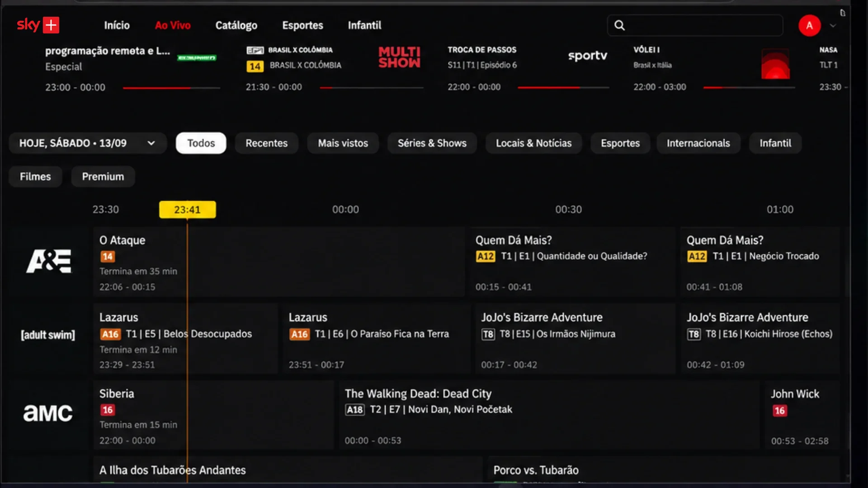Select the adult swim channel logo

point(48,335)
